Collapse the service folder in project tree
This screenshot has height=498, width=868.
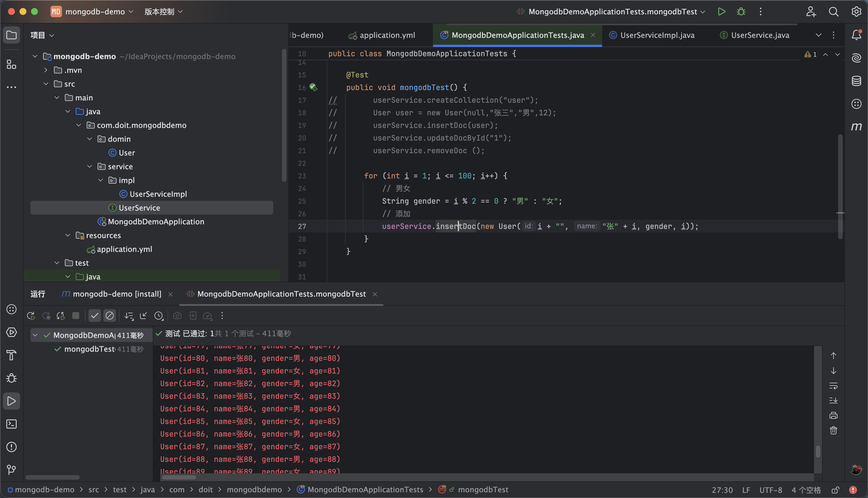(x=90, y=167)
